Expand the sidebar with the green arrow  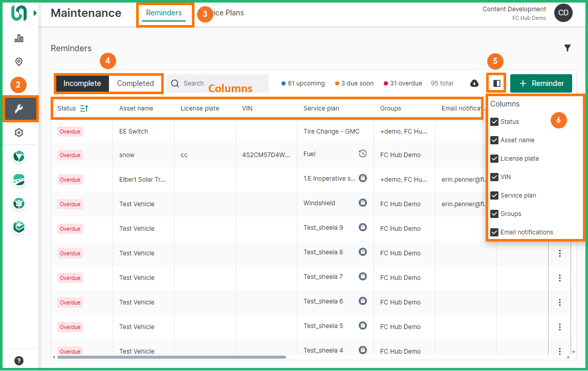(35, 13)
